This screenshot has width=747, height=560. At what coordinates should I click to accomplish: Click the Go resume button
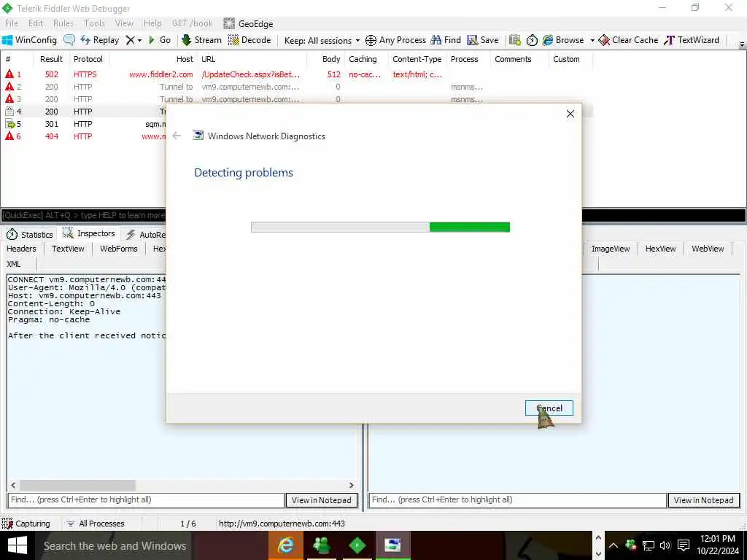click(160, 40)
